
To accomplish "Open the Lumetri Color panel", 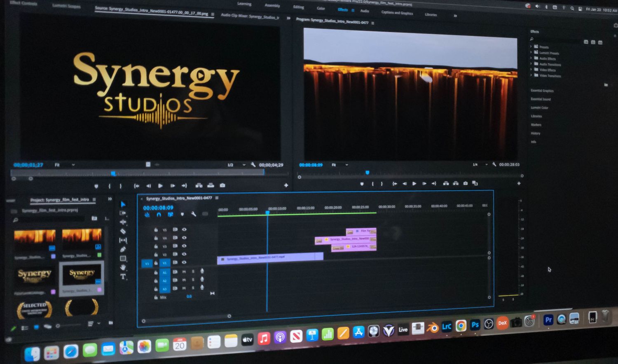I will click(x=539, y=108).
